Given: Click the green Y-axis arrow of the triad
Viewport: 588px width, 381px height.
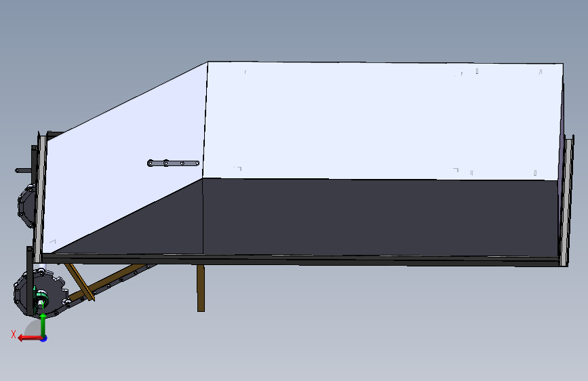Looking at the screenshot, I should pyautogui.click(x=43, y=325).
